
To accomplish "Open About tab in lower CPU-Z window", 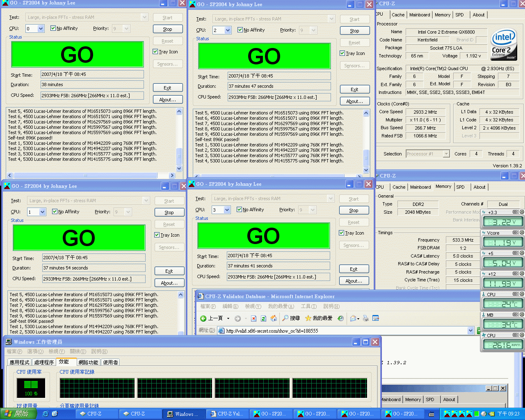I will pyautogui.click(x=479, y=187).
